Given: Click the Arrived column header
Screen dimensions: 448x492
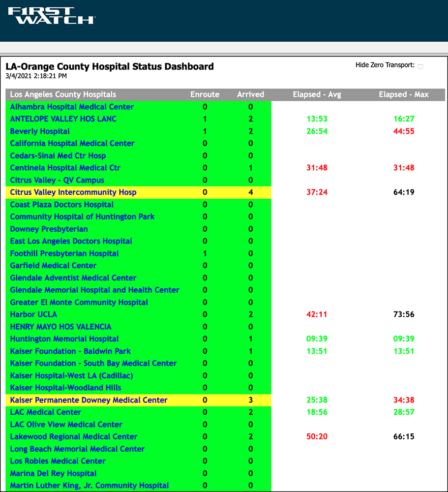Looking at the screenshot, I should tap(250, 94).
